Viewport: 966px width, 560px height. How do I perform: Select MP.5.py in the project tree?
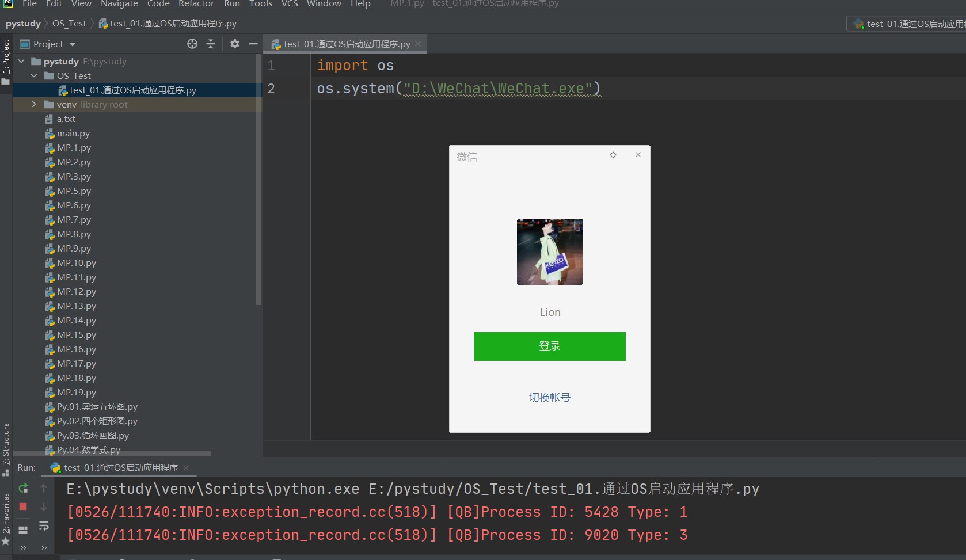(x=74, y=191)
